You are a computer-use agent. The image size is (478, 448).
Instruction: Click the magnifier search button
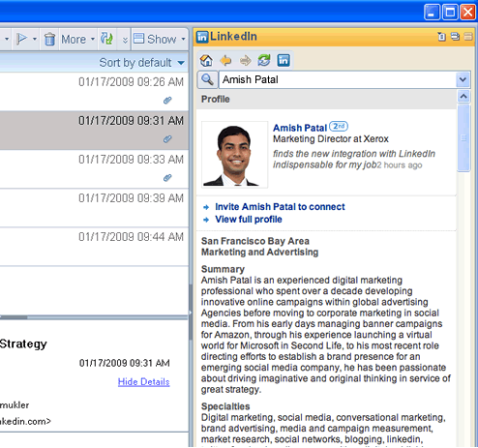(207, 79)
